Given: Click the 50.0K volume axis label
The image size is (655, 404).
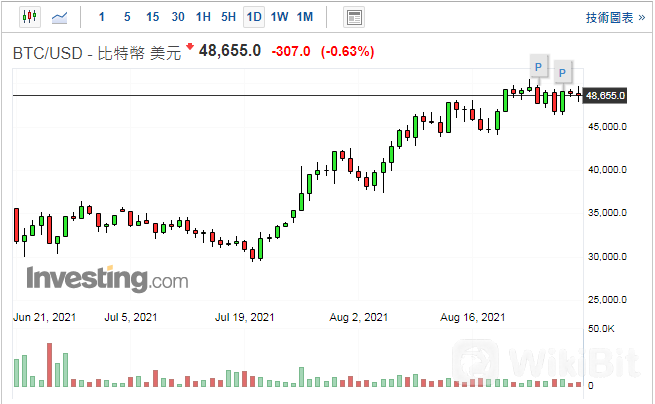Looking at the screenshot, I should (x=601, y=329).
